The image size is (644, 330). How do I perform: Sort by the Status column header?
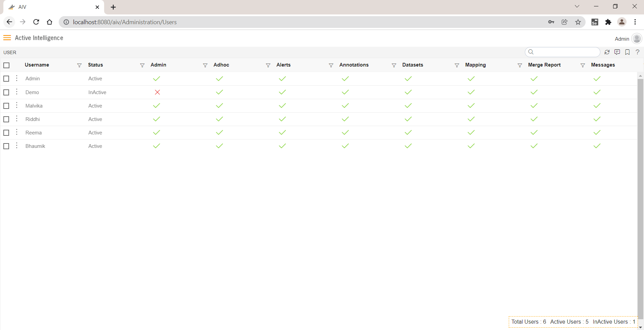95,65
